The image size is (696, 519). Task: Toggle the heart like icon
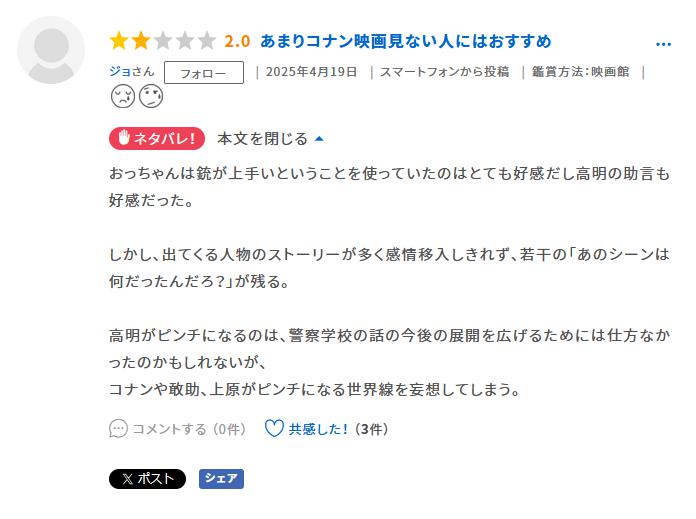click(x=273, y=429)
